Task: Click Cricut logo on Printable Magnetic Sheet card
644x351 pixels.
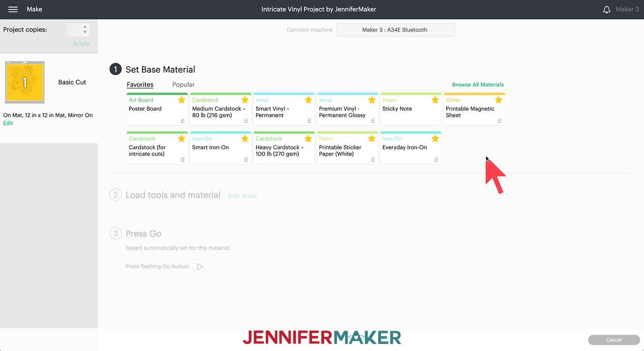Action: (x=500, y=121)
